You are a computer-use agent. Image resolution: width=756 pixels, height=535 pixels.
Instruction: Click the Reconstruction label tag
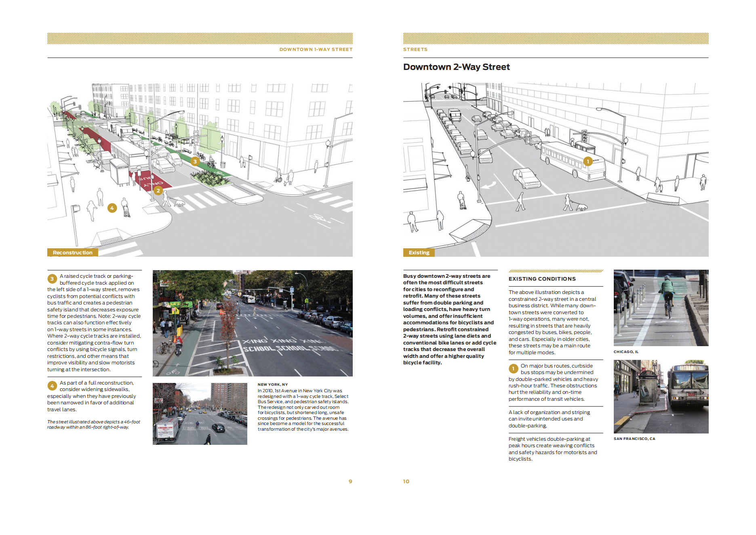[73, 252]
